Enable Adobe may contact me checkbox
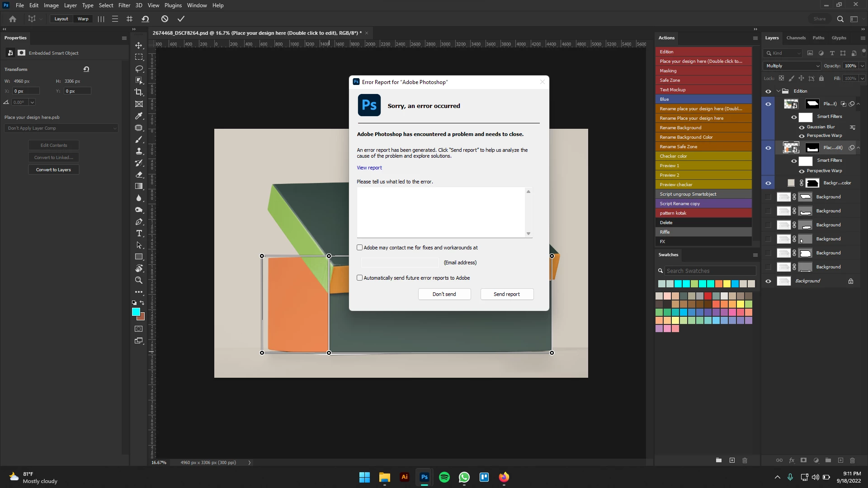Viewport: 868px width, 488px height. click(360, 248)
